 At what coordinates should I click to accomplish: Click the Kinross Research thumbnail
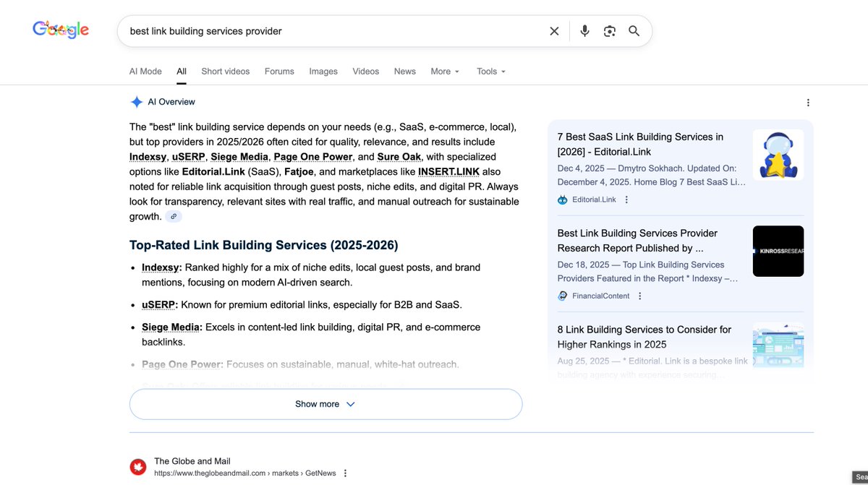tap(778, 251)
